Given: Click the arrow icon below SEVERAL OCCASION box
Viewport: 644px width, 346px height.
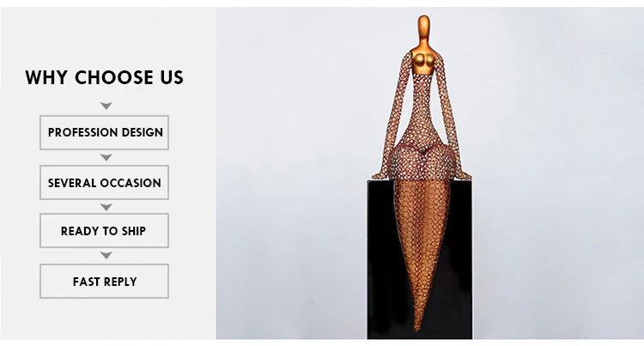Looking at the screenshot, I should 106,207.
